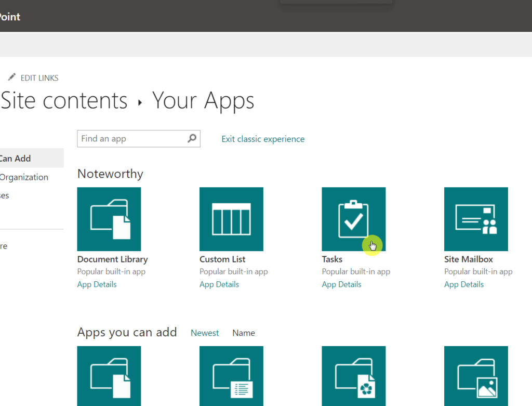This screenshot has height=406, width=532.
Task: Open first document library tile under Apps you can add
Action: click(109, 376)
